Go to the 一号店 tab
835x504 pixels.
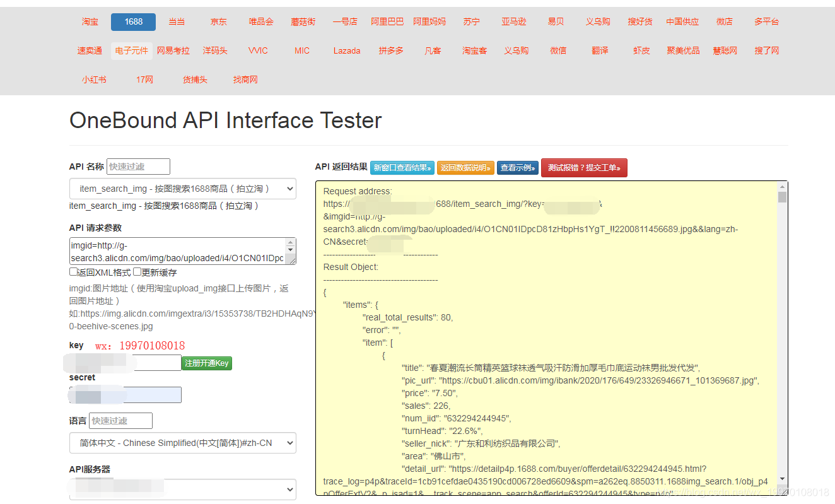(345, 21)
